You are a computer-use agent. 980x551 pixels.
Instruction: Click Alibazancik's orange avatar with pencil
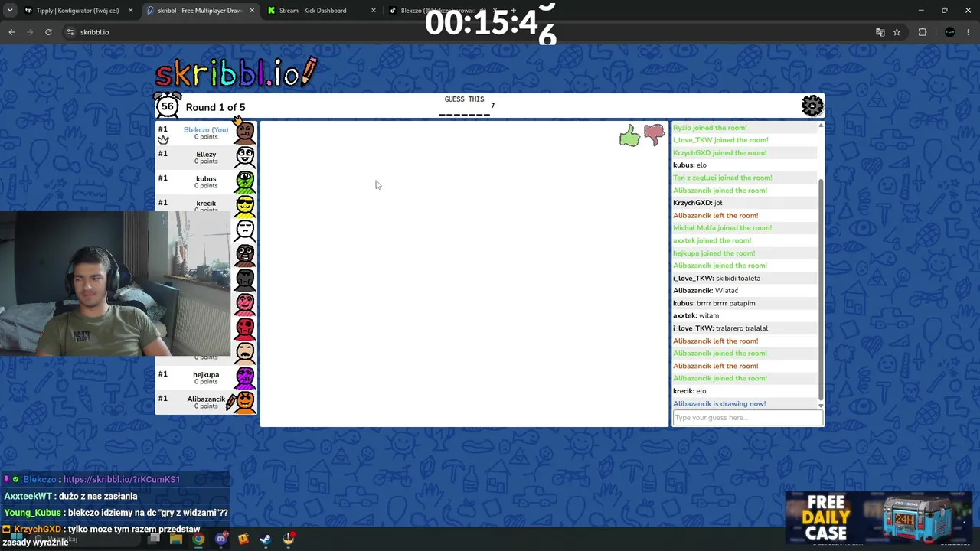click(243, 402)
